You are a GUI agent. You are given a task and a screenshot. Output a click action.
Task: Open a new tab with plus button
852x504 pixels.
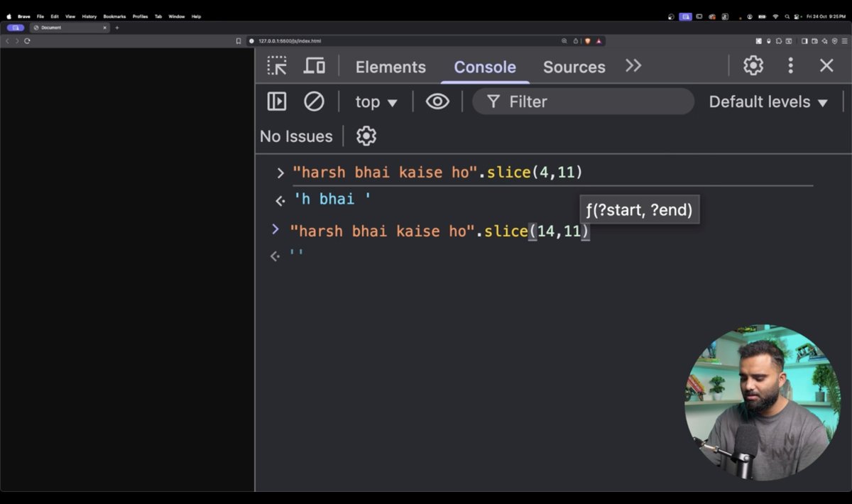117,28
